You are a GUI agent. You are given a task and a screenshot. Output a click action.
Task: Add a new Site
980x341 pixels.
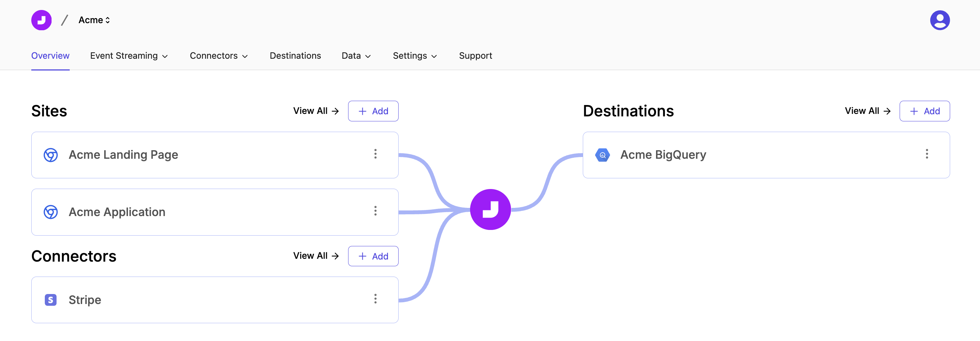(x=373, y=111)
